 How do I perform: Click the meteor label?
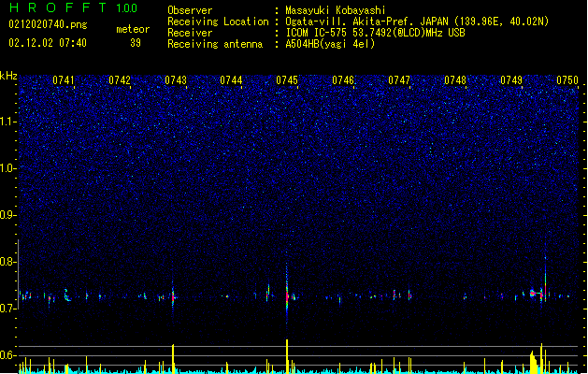(133, 29)
